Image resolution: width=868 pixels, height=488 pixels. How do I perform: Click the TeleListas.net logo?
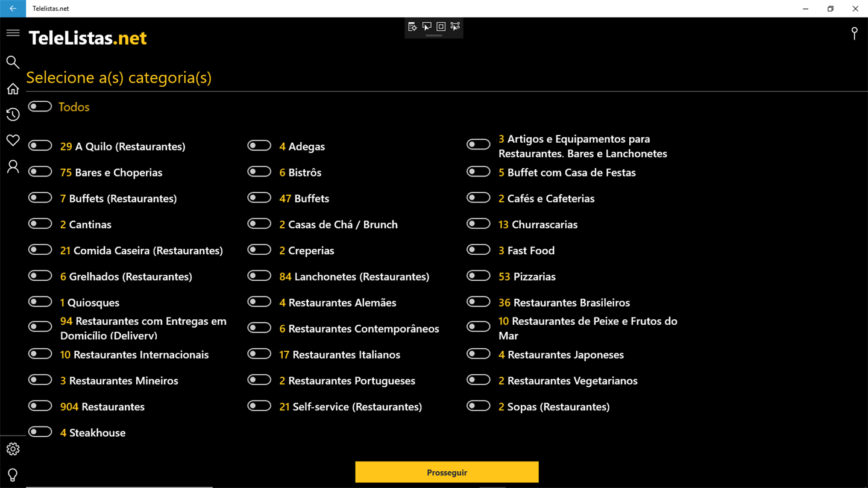(88, 38)
